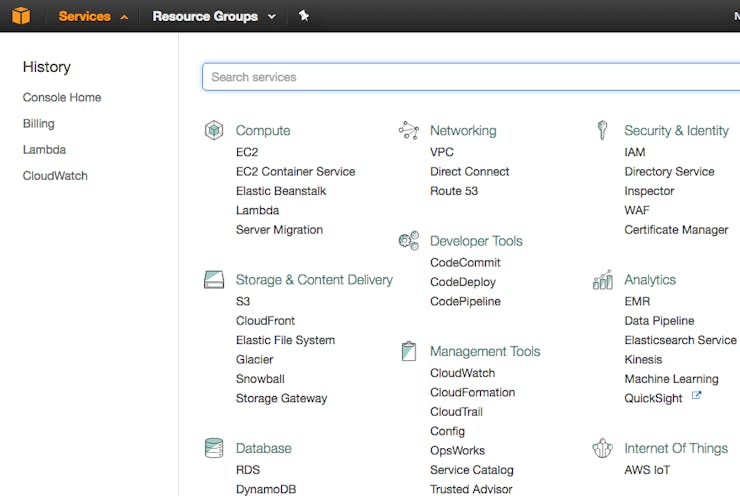Screen dimensions: 740x496
Task: Open CloudWatch from the History sidebar
Action: tap(55, 176)
